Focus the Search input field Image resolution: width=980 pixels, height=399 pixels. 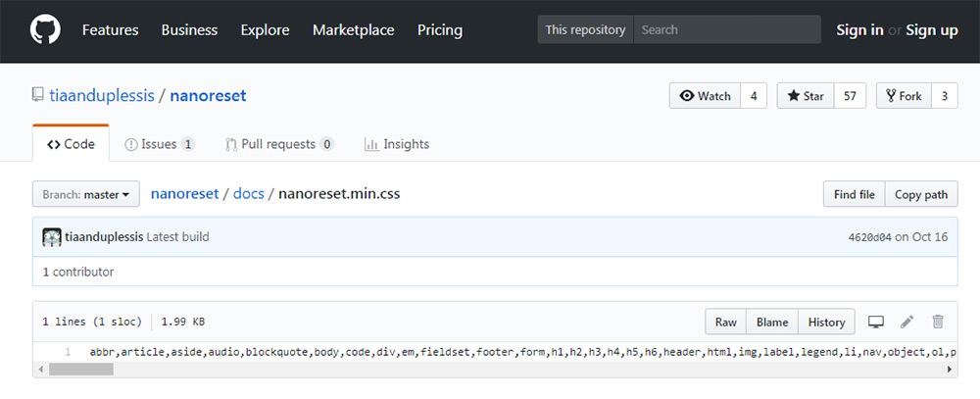pos(727,29)
